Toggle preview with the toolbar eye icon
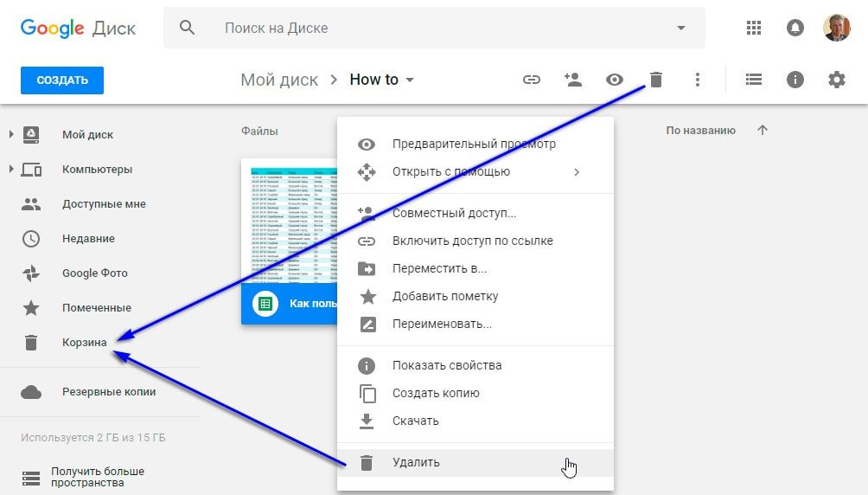The width and height of the screenshot is (868, 495). pyautogui.click(x=615, y=80)
